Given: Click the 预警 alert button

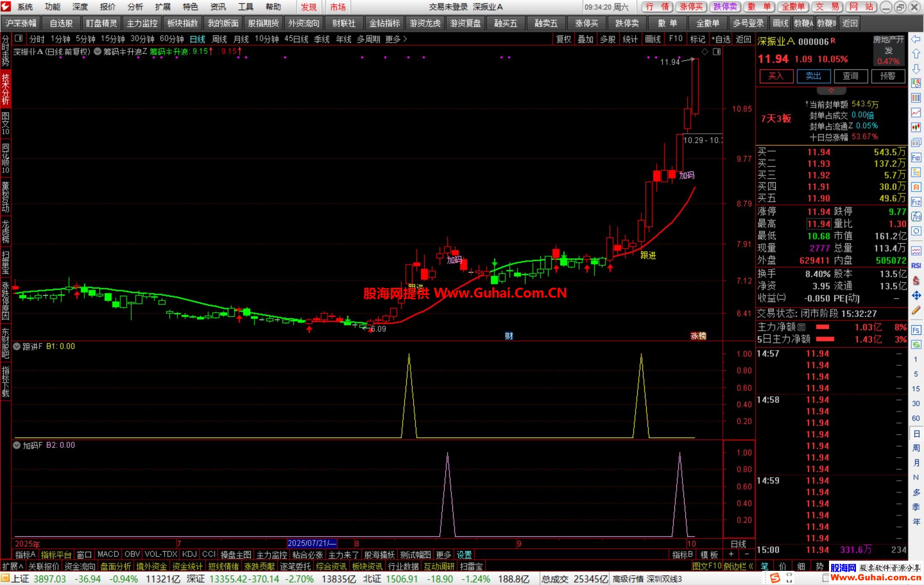Looking at the screenshot, I should click(x=888, y=76).
